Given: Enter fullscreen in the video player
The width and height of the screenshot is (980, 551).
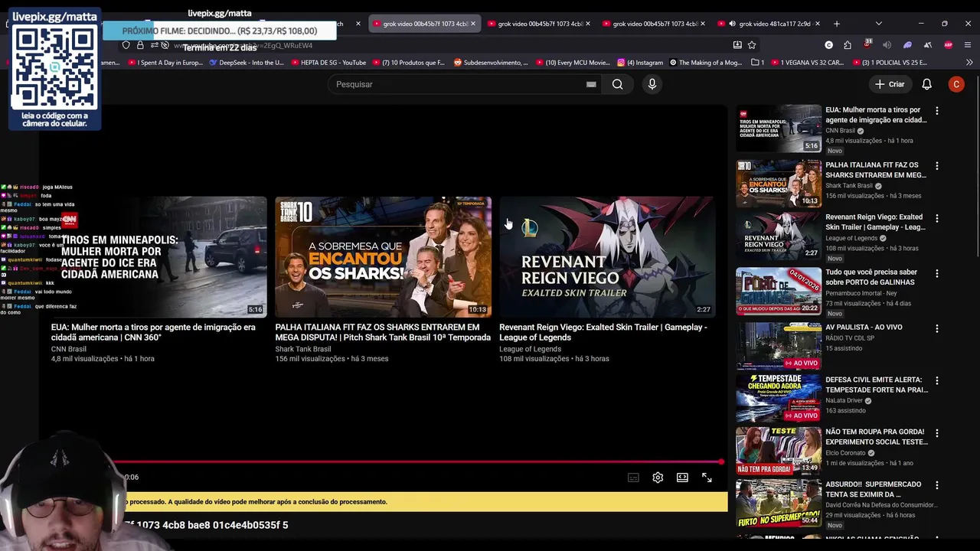Looking at the screenshot, I should (x=707, y=478).
